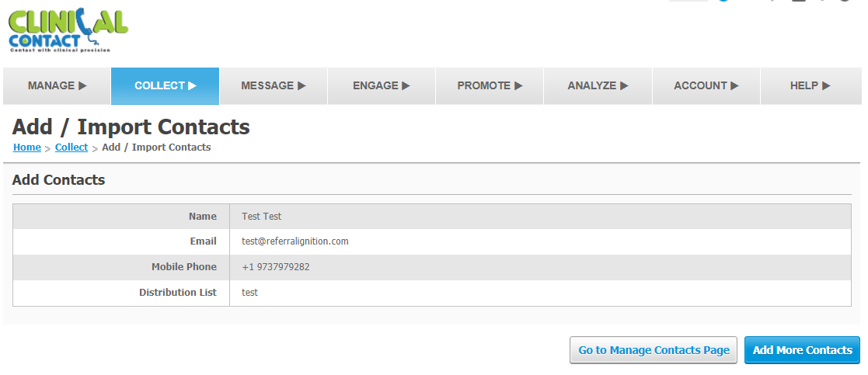Click the Add Contacts section heading
The width and height of the screenshot is (868, 375).
point(59,180)
